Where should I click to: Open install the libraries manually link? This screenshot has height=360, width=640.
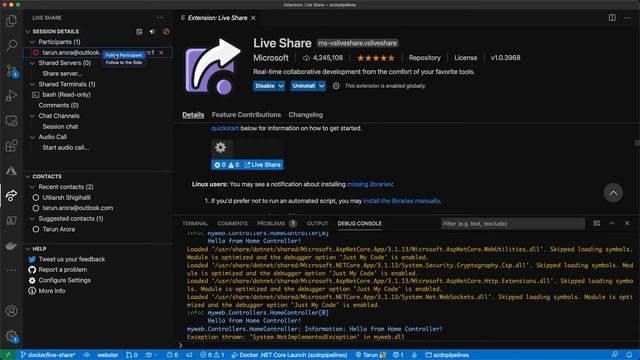402,201
